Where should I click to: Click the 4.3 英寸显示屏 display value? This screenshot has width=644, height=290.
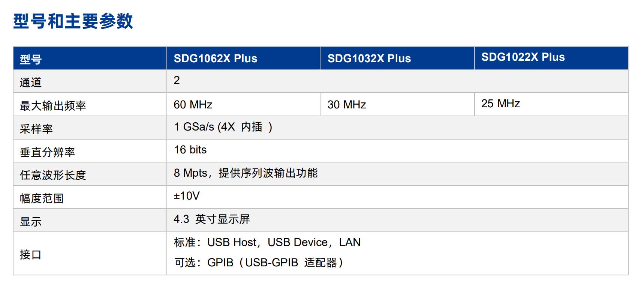point(211,219)
